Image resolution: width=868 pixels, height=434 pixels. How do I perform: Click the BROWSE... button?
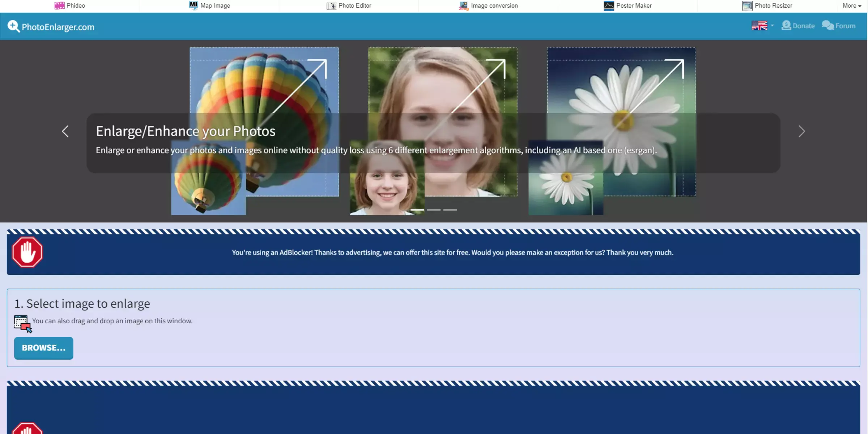[x=44, y=348]
